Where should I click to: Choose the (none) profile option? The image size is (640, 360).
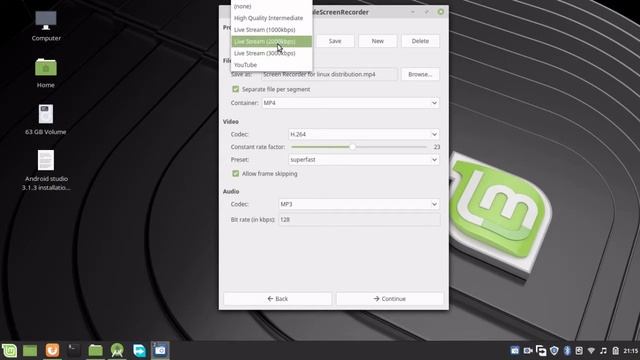point(271,6)
